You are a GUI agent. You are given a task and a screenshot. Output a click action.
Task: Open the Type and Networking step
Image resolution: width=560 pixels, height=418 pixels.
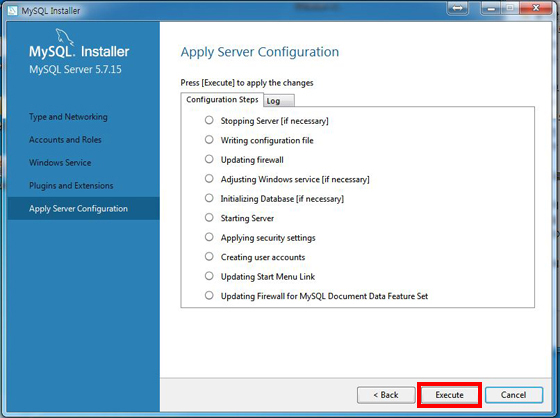pos(68,117)
